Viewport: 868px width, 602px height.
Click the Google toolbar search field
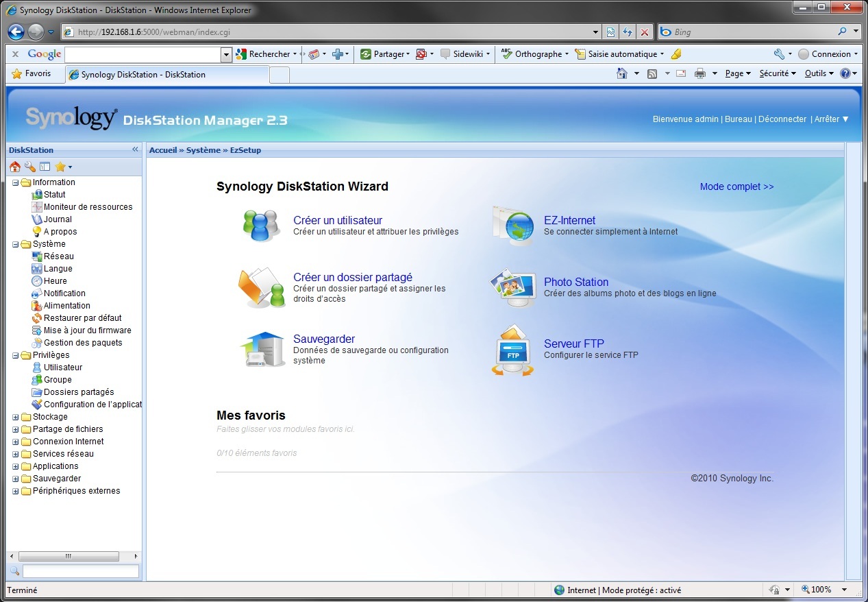[x=143, y=54]
